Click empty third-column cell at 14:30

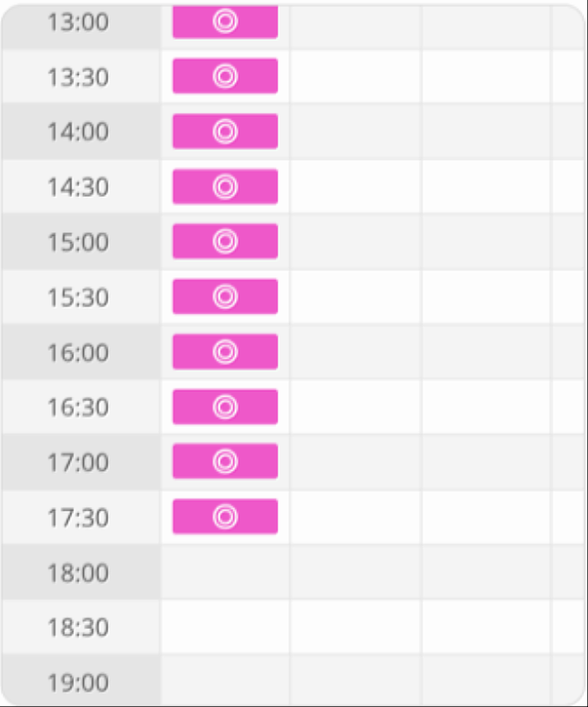coord(486,186)
